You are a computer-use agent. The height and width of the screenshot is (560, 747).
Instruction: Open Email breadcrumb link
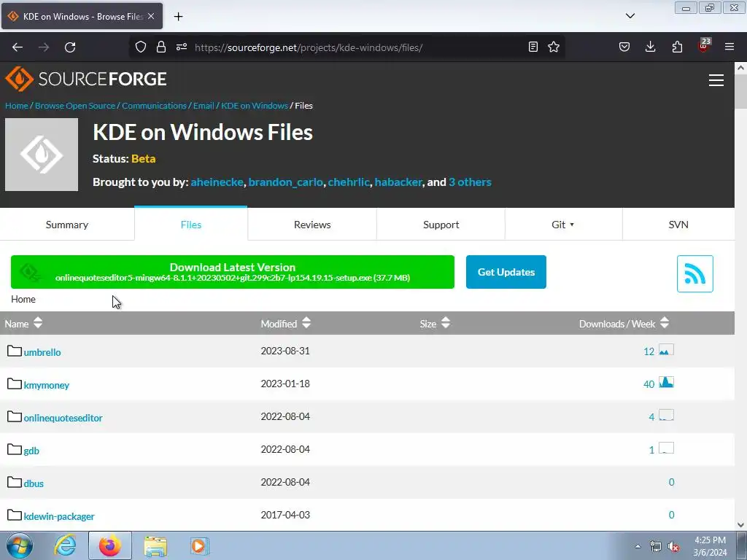[204, 106]
